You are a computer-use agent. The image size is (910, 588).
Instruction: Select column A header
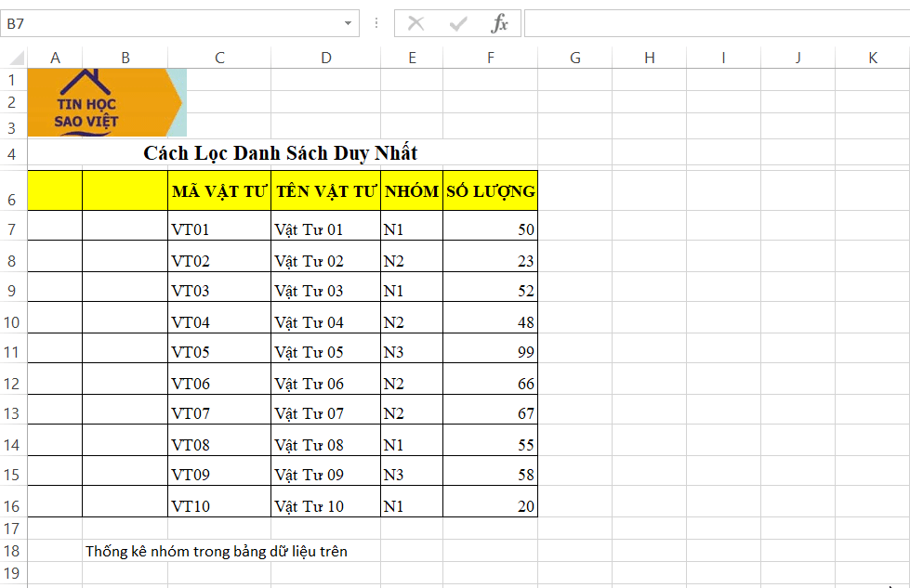pos(55,58)
